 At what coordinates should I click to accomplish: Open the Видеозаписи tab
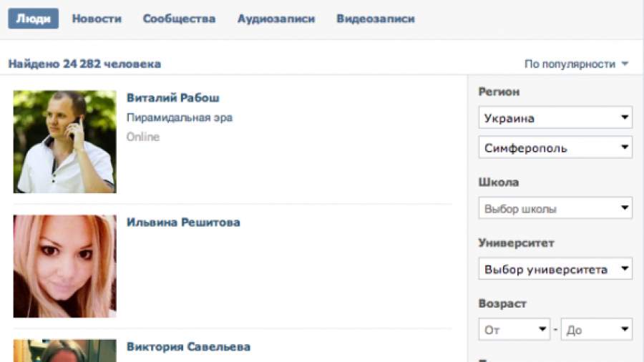[376, 19]
